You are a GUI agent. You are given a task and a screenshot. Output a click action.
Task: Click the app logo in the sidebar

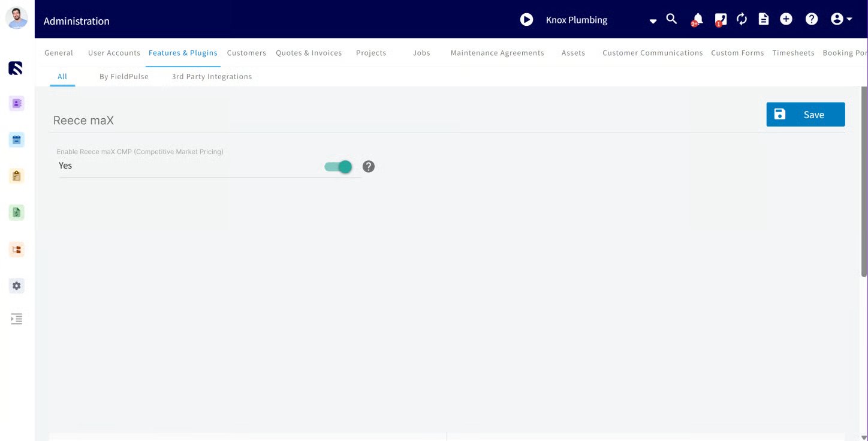click(16, 68)
